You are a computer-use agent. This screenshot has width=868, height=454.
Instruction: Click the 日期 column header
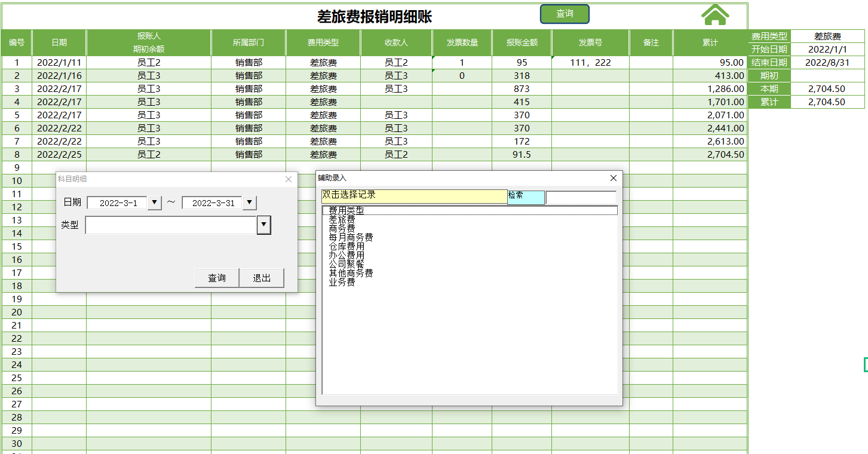point(59,42)
